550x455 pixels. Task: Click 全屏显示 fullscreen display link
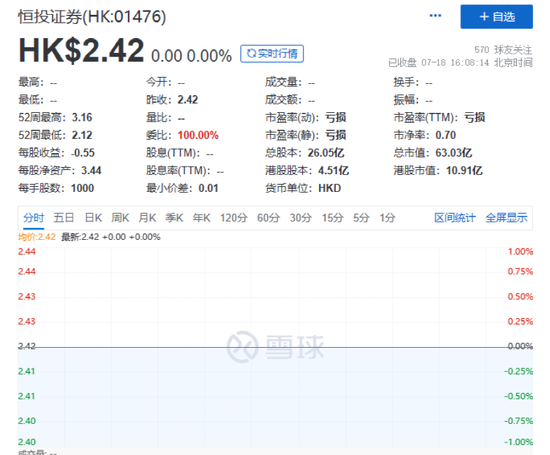(507, 218)
